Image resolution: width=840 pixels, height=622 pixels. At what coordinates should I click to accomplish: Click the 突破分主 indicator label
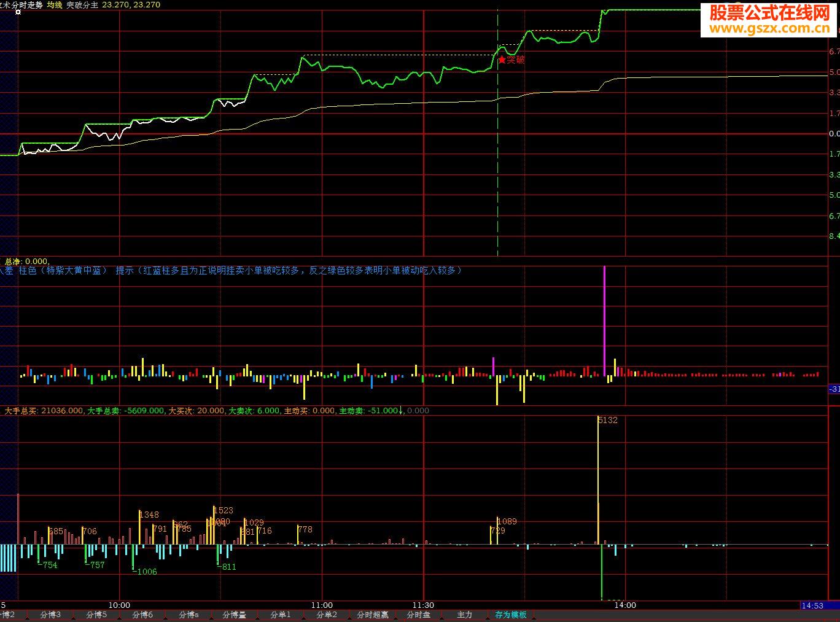83,4
